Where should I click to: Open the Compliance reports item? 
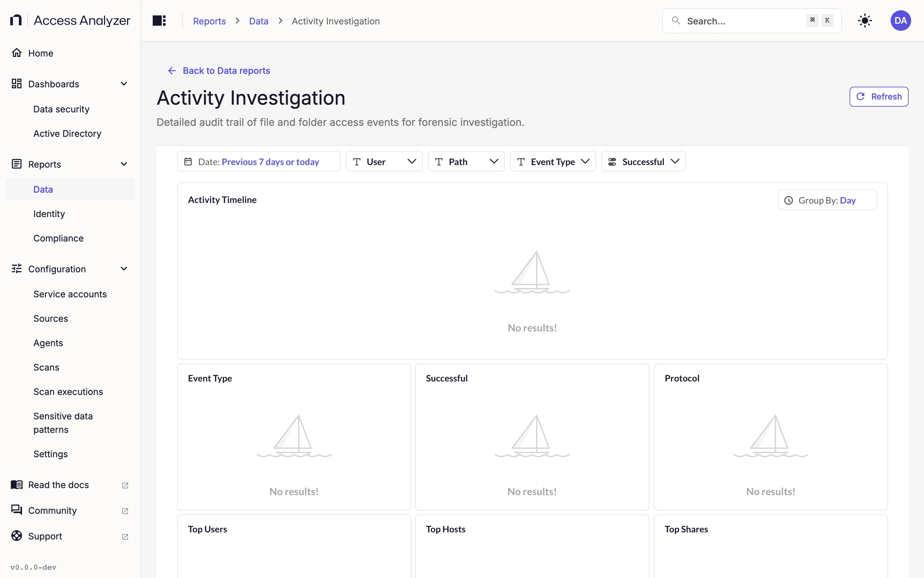(x=70, y=238)
